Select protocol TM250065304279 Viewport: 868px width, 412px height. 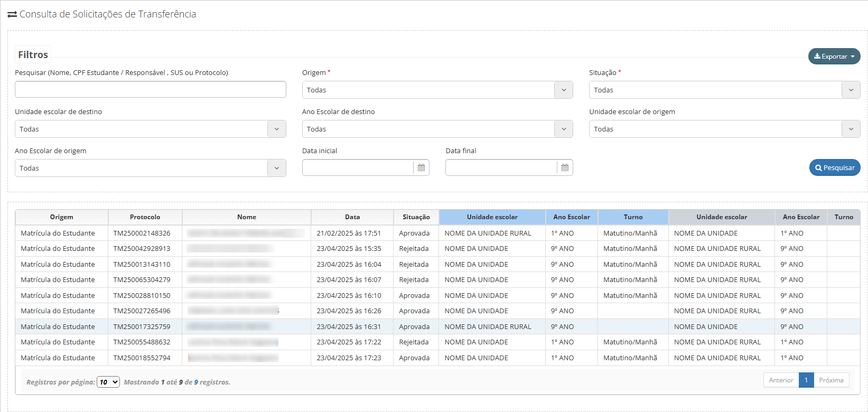coord(142,279)
